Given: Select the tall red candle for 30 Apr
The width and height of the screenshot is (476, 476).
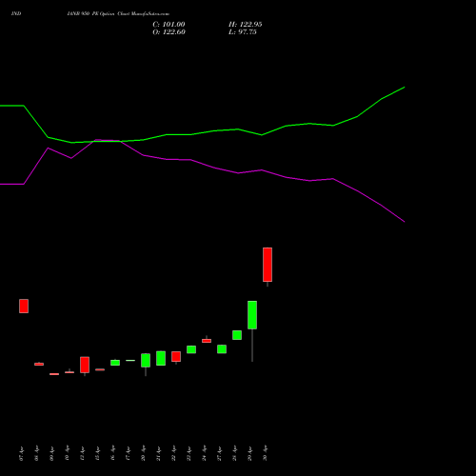Looking at the screenshot, I should 268,265.
